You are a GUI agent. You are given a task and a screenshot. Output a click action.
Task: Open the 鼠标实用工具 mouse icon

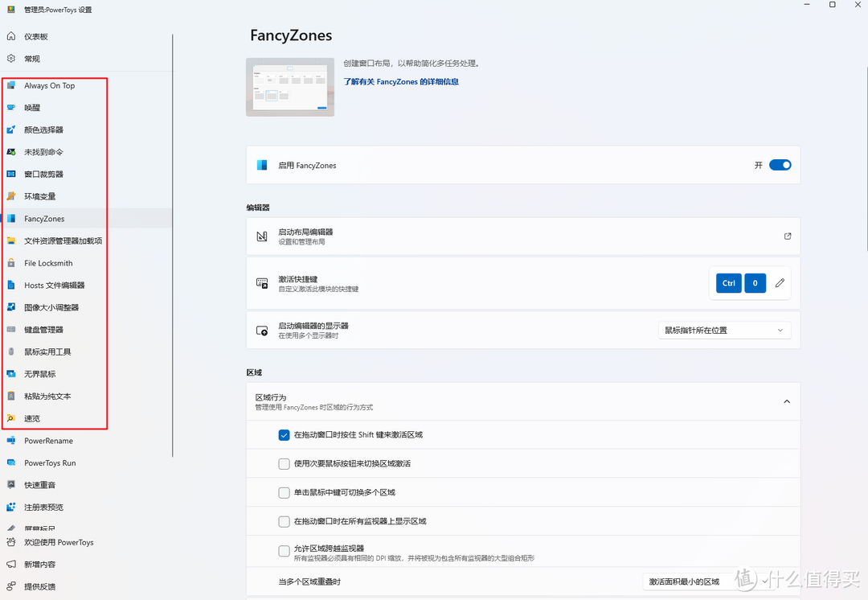click(11, 351)
